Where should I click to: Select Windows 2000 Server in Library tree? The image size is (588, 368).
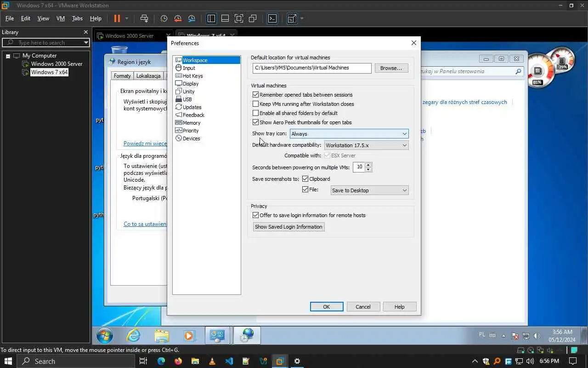(x=57, y=64)
